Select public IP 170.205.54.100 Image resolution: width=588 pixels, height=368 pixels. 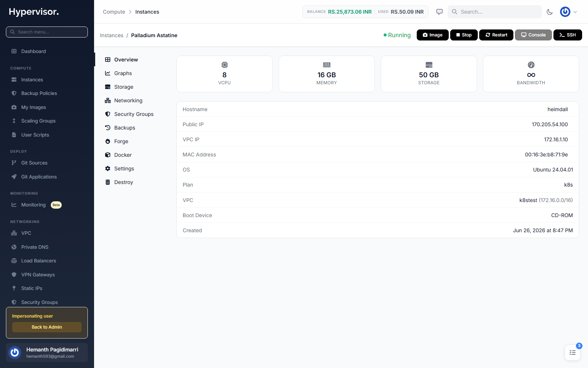point(550,124)
